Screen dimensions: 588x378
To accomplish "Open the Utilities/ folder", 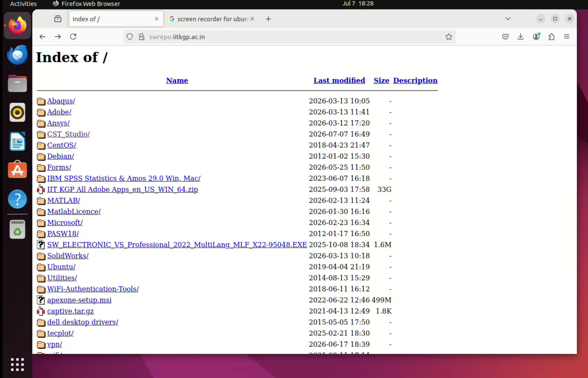I will (62, 278).
